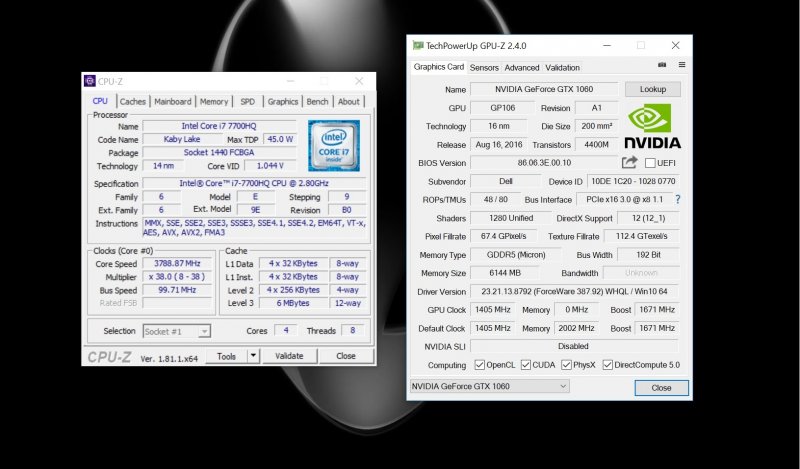Toggle the OpenCL checkbox

pos(479,365)
